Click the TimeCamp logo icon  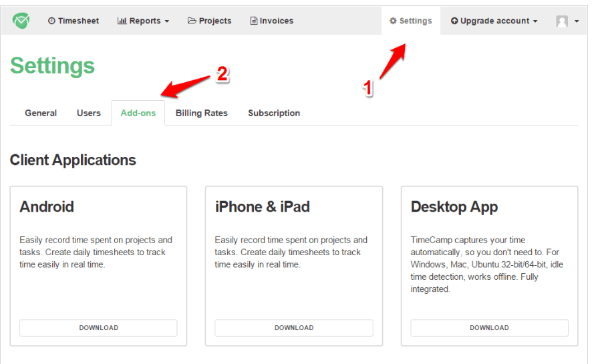pyautogui.click(x=21, y=21)
